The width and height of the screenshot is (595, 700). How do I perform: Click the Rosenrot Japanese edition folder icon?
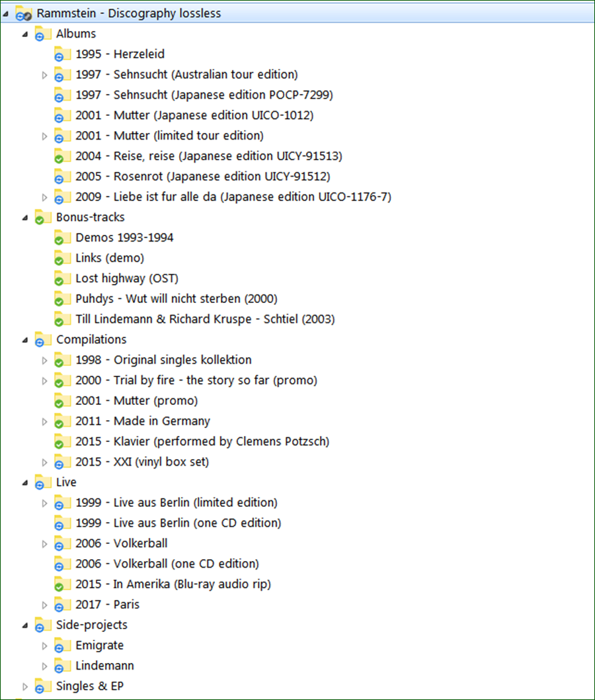pyautogui.click(x=62, y=177)
